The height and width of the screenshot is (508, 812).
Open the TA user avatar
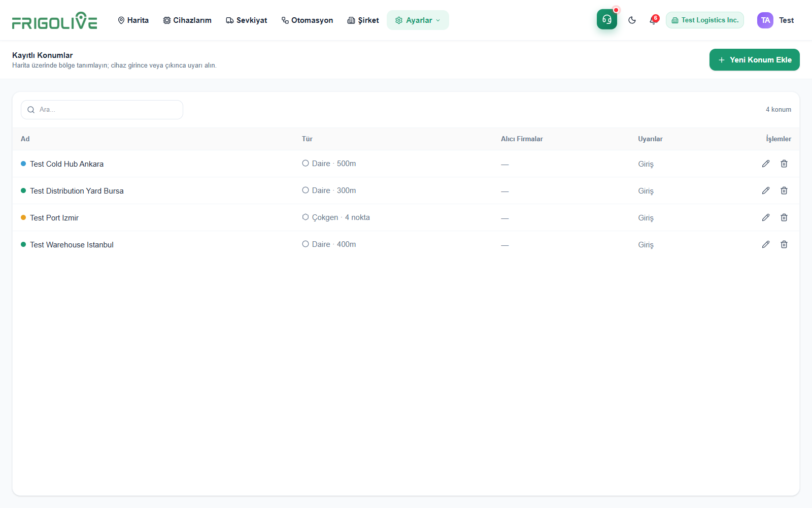[765, 20]
